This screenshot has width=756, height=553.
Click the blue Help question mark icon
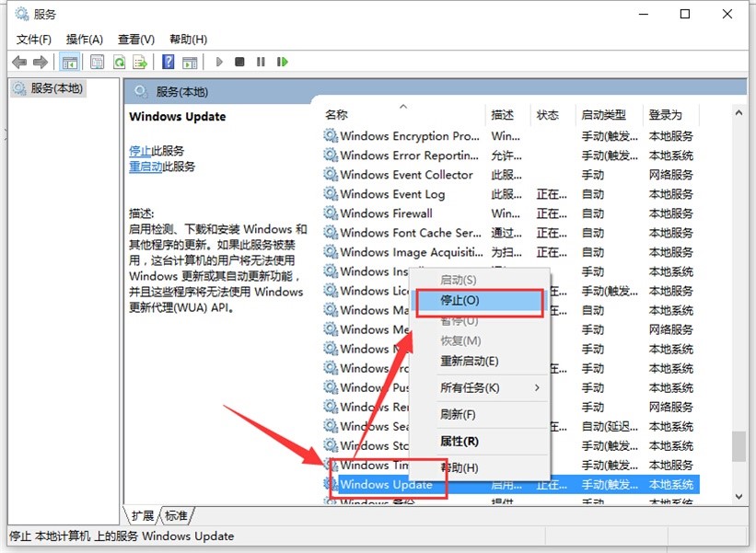pos(167,62)
